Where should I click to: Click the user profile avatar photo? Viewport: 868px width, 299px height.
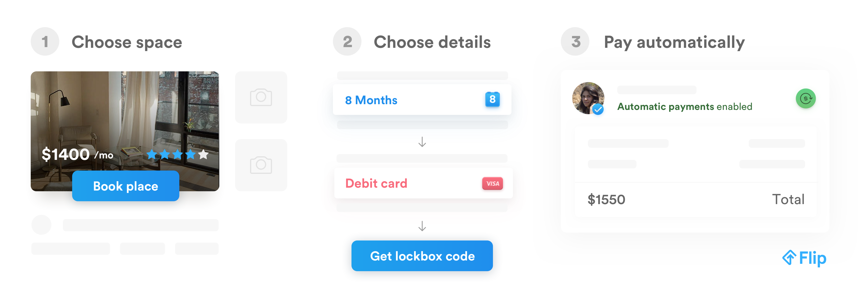point(588,98)
